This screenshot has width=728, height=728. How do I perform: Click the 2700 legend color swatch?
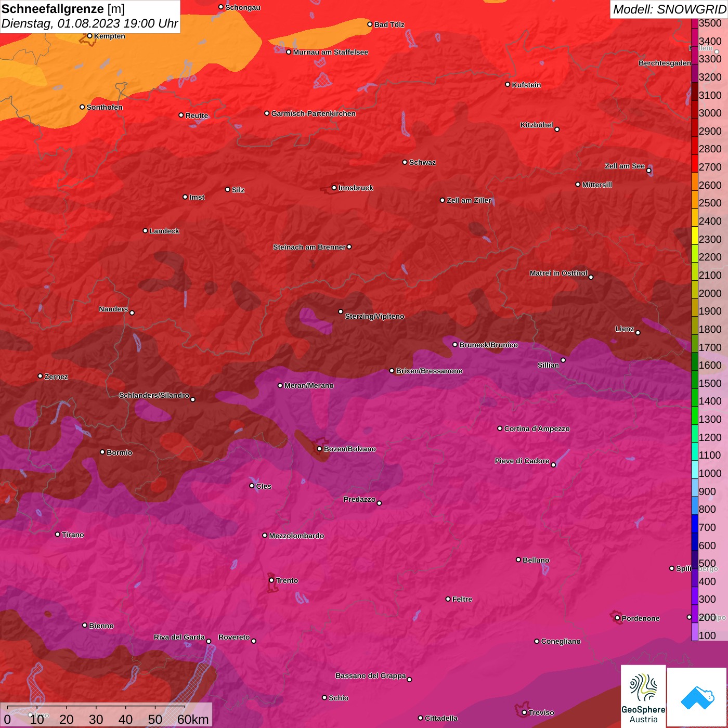(695, 163)
